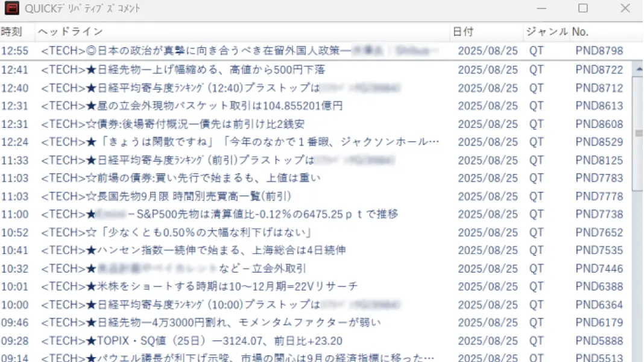Select the article number PND8712
The width and height of the screenshot is (644, 362).
(599, 87)
